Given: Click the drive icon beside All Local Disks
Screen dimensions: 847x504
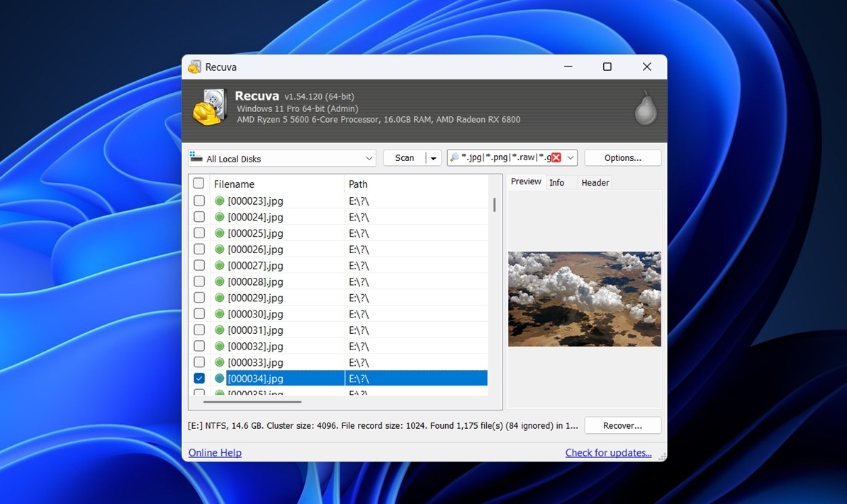Looking at the screenshot, I should [196, 158].
